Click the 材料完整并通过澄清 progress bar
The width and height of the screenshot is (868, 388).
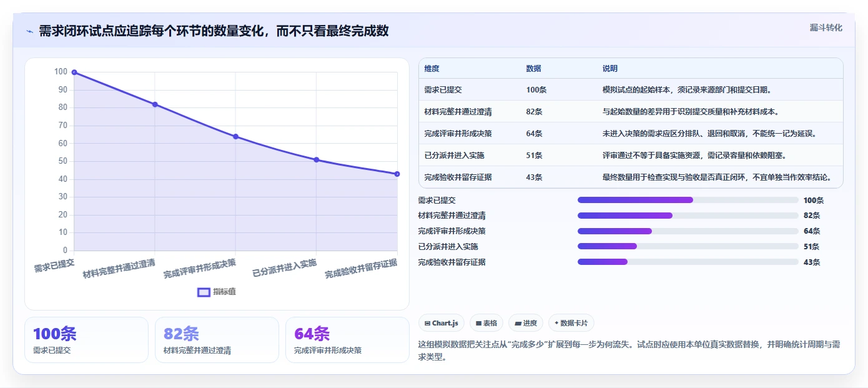688,216
